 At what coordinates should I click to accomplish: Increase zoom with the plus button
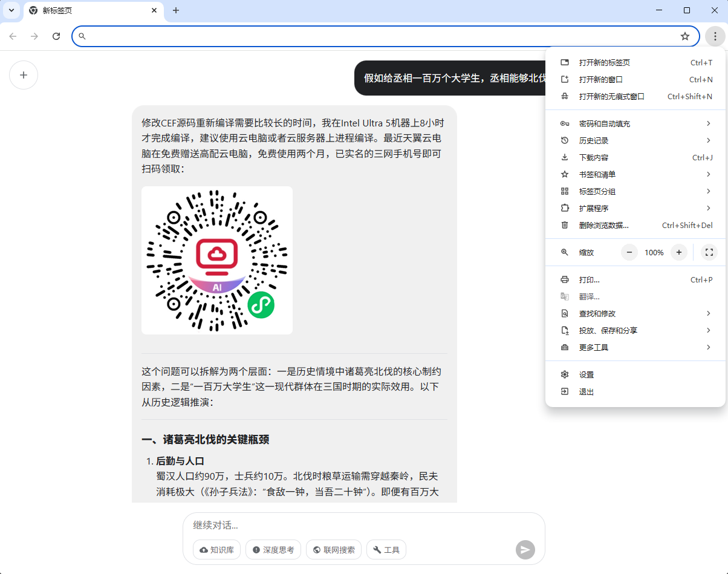679,252
